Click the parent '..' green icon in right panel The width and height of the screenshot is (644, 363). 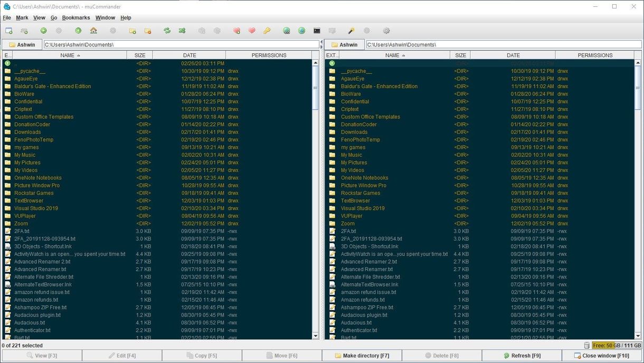click(x=332, y=63)
